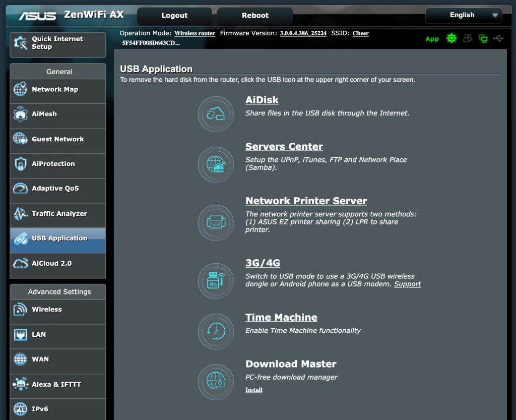Click the guest users status icon

pyautogui.click(x=467, y=38)
